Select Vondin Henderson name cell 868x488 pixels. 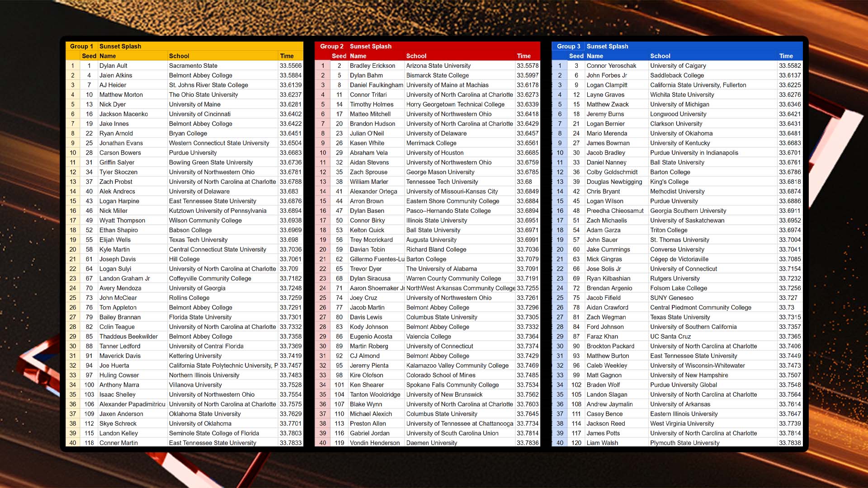(374, 443)
